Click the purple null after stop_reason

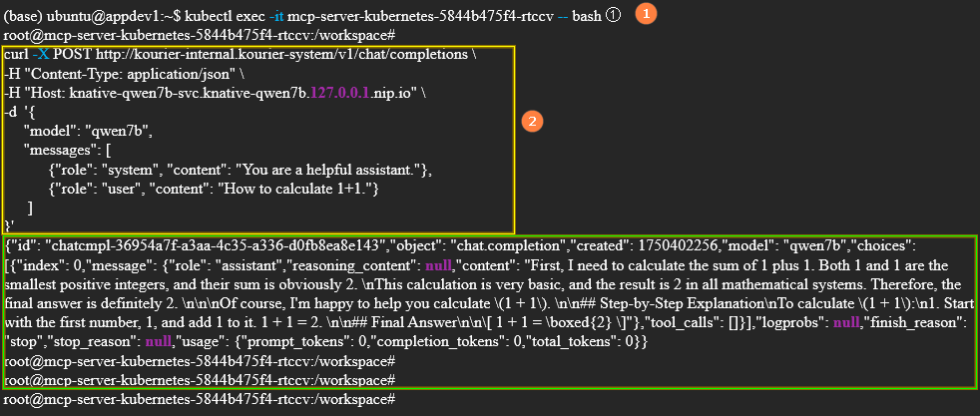click(x=145, y=341)
